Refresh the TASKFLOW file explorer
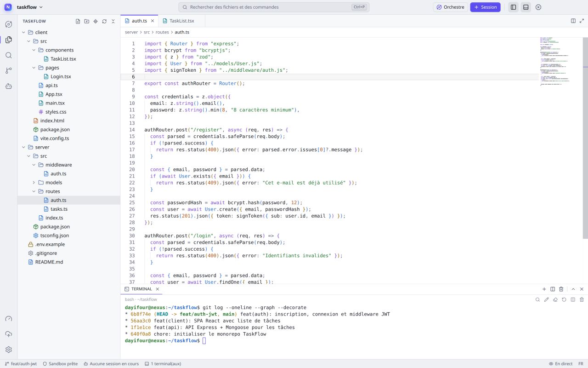 pos(104,21)
